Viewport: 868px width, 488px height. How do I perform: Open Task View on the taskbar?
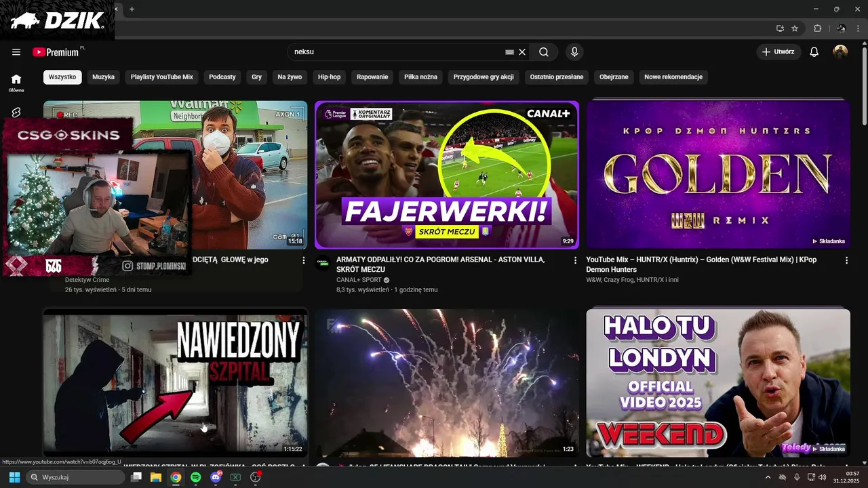point(136,477)
